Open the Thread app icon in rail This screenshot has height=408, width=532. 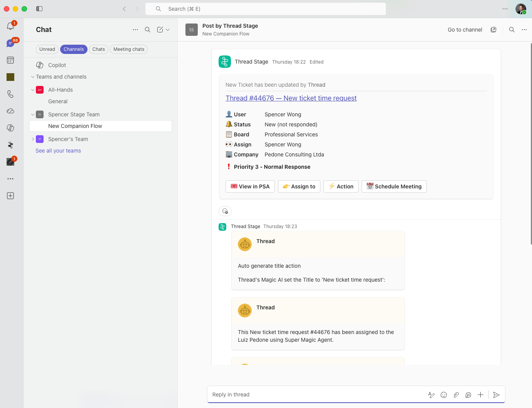coord(10,145)
